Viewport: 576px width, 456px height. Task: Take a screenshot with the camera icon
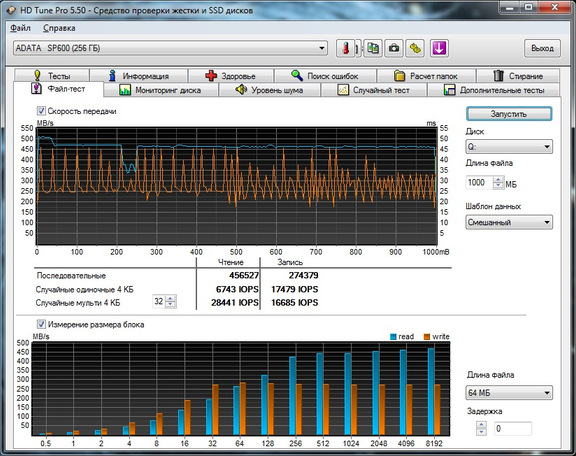pos(394,49)
